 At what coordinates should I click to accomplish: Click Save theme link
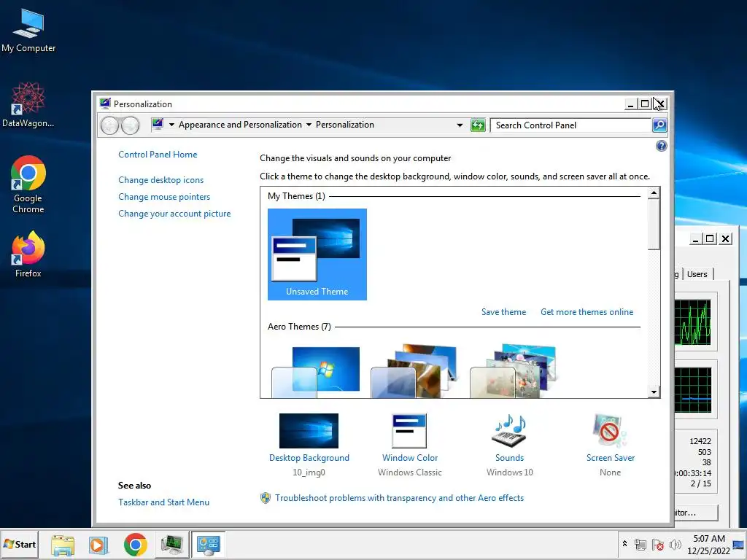(x=503, y=312)
